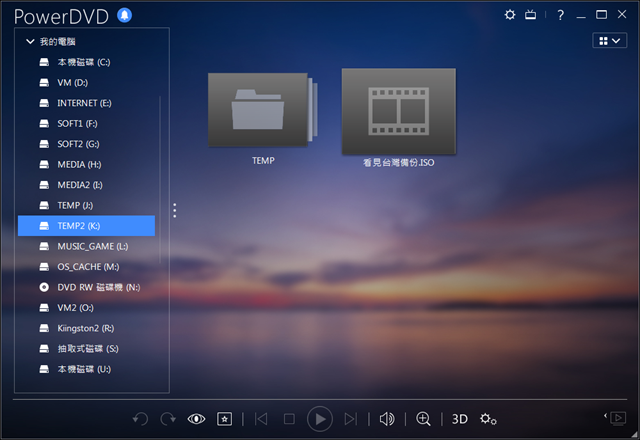Open Play To device icon
Screen dimensions: 640x440
(x=616, y=418)
